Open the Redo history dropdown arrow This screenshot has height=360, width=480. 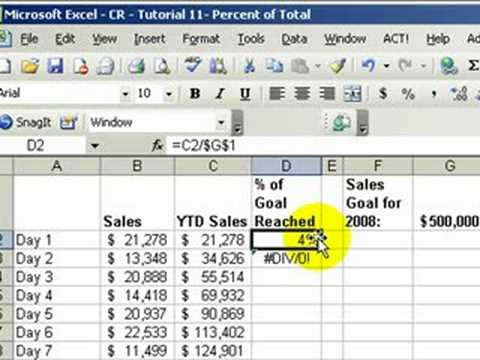[424, 66]
